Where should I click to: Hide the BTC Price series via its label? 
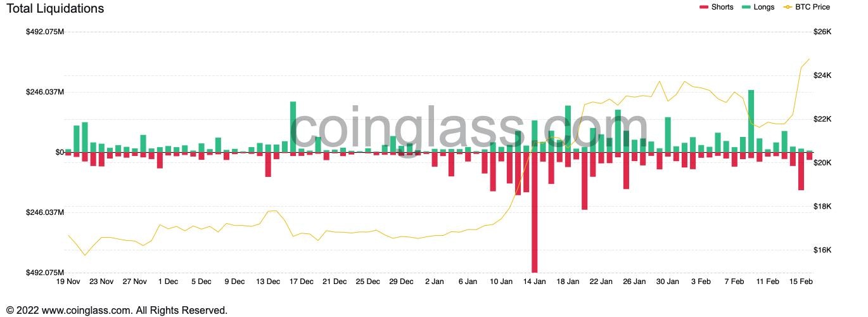click(814, 8)
